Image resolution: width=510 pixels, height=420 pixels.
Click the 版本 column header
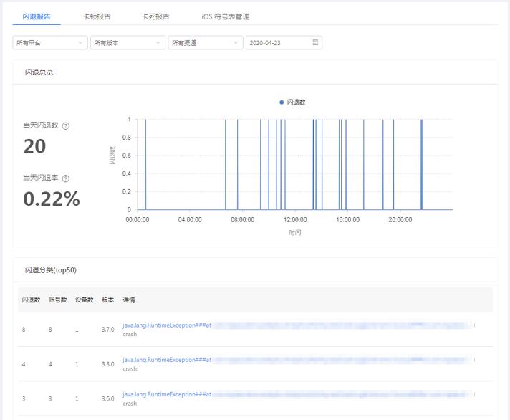[x=107, y=300]
